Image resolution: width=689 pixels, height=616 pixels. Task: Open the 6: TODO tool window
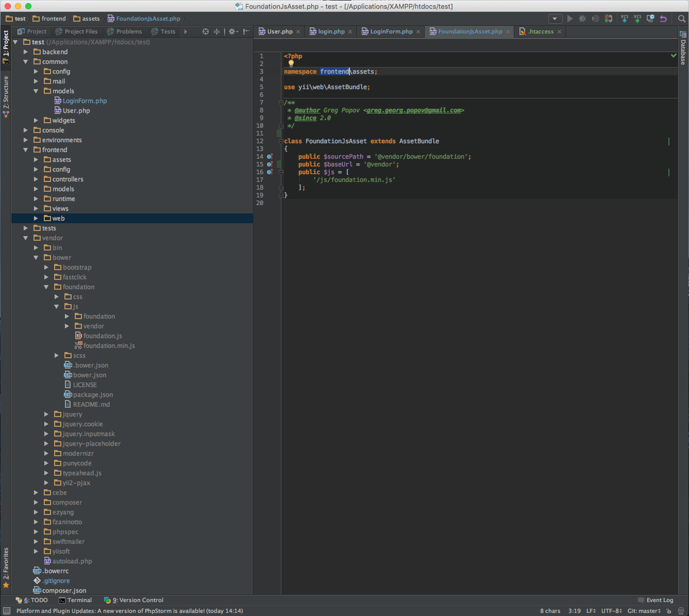click(31, 600)
